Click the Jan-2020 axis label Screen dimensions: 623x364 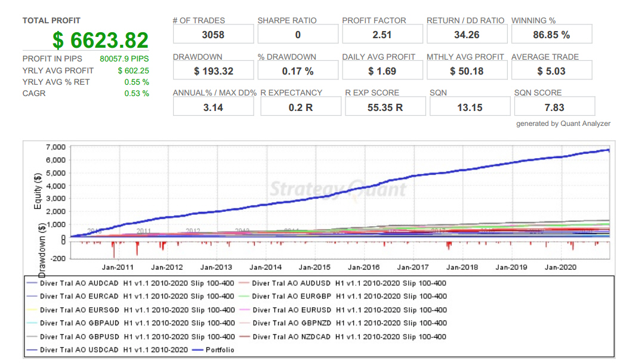pyautogui.click(x=560, y=267)
